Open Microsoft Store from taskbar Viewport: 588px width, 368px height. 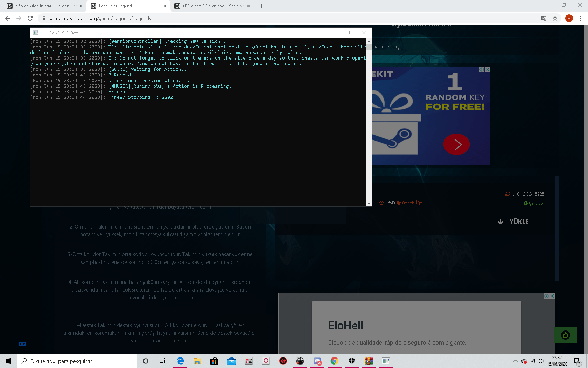pos(214,361)
